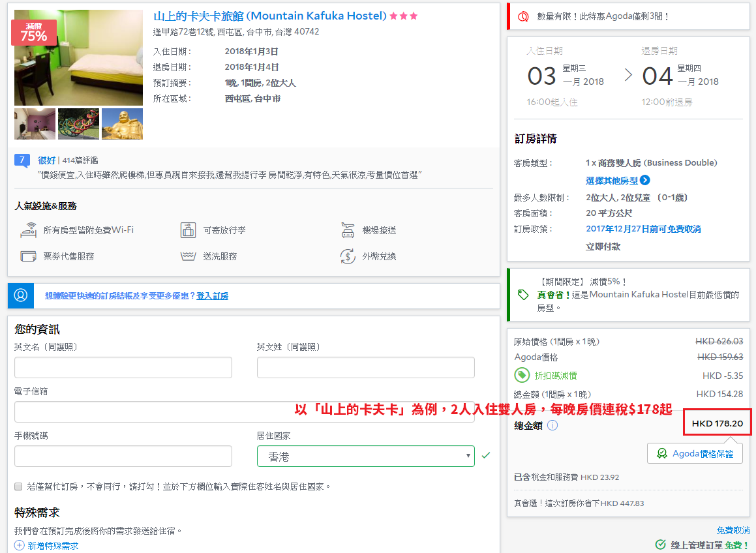Click the airport transfer icon
Screen dimensions: 756x553
tap(348, 230)
